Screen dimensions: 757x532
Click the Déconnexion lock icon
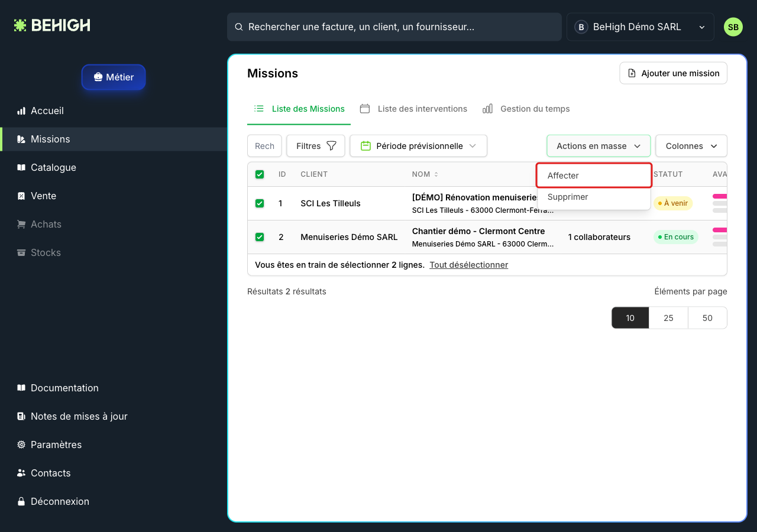coord(21,502)
